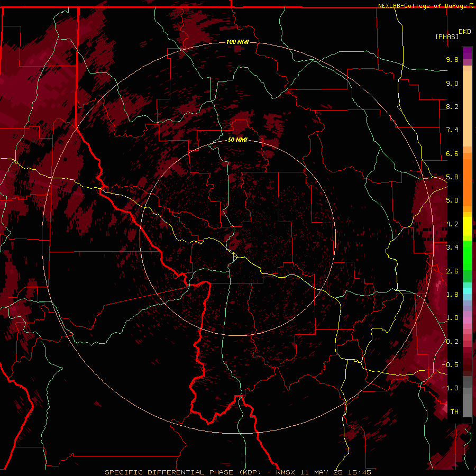The width and height of the screenshot is (476, 476).
Task: Click the 7.4 value on the color scale
Action: tap(452, 130)
